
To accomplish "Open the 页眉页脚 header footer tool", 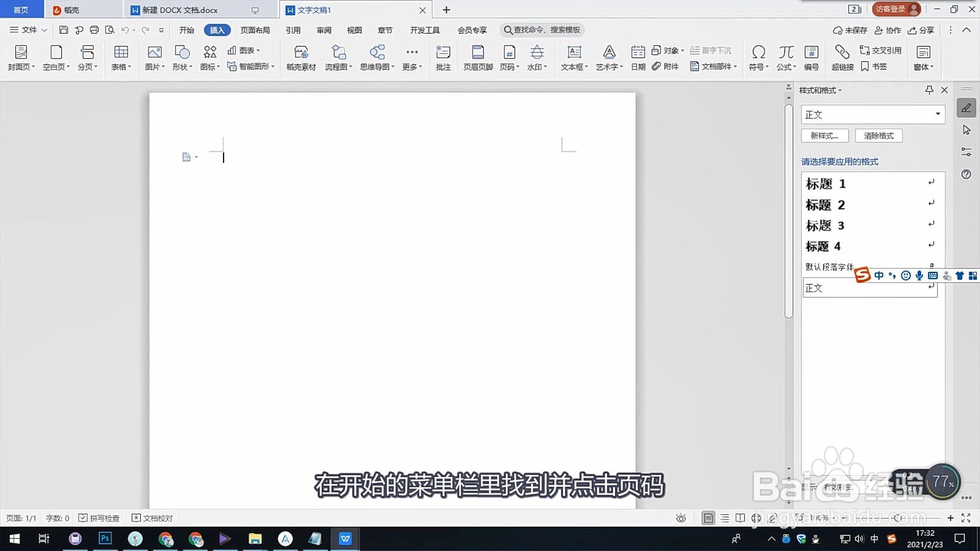I will [x=477, y=58].
